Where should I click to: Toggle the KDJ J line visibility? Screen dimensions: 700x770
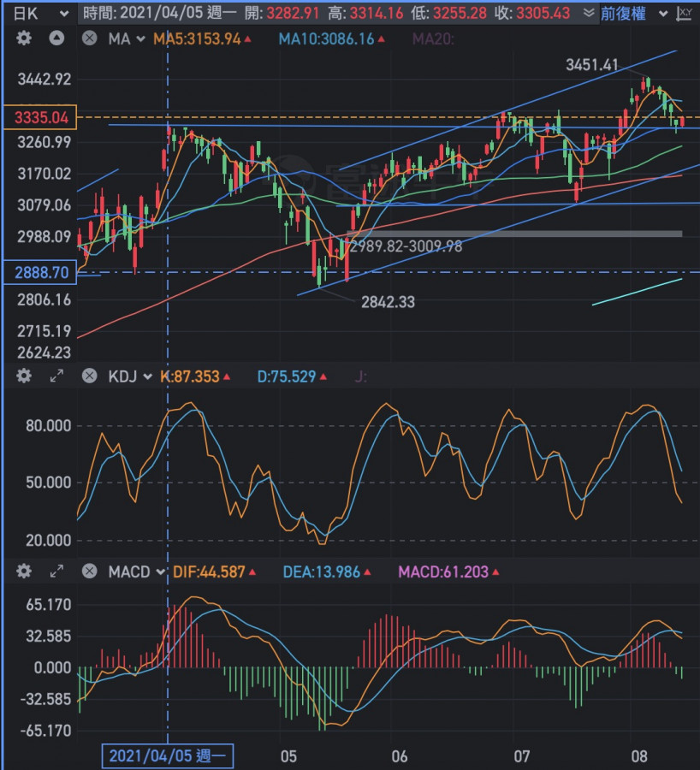(x=360, y=376)
